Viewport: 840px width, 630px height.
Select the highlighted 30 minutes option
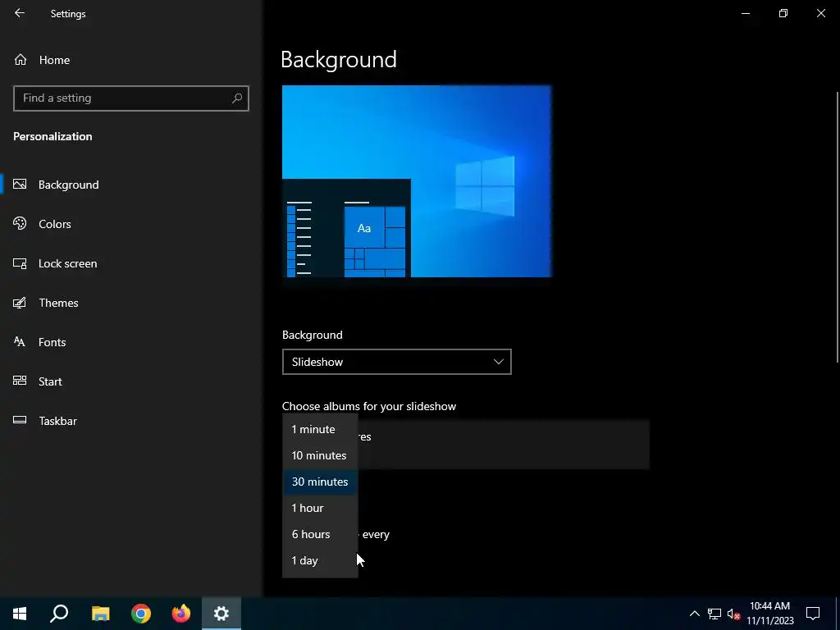point(320,482)
